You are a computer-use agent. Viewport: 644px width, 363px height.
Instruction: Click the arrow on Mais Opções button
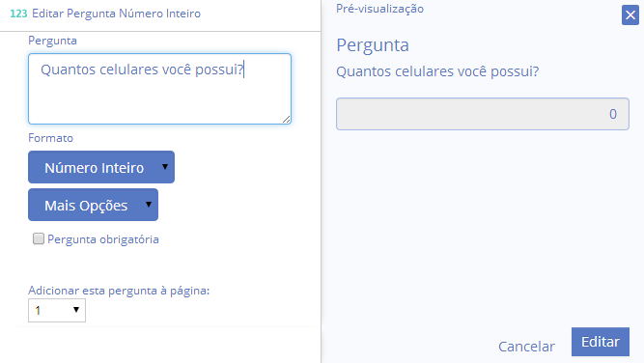click(x=149, y=205)
